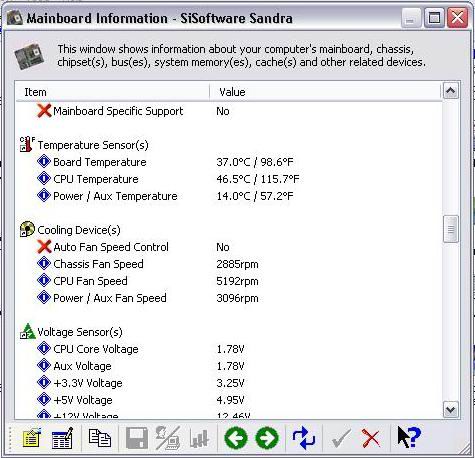Image resolution: width=475 pixels, height=458 pixels.
Task: Click the 3096rpm value
Action: 237,298
